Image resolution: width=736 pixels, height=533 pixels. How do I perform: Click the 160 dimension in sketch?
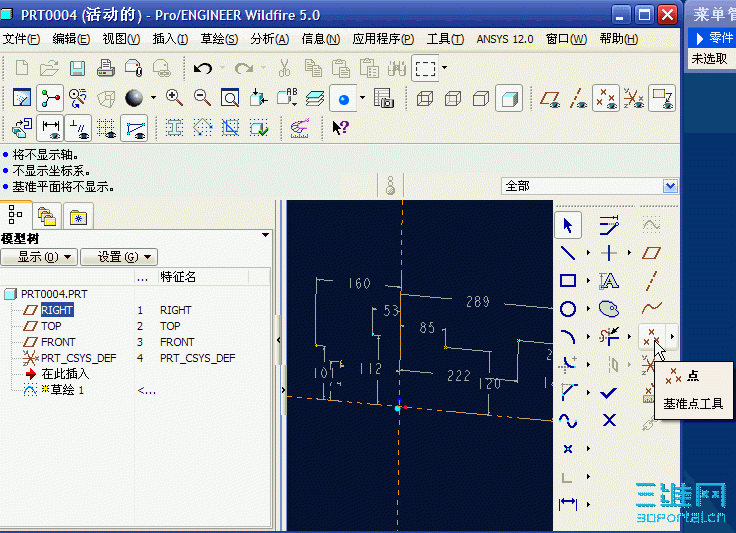pyautogui.click(x=359, y=283)
